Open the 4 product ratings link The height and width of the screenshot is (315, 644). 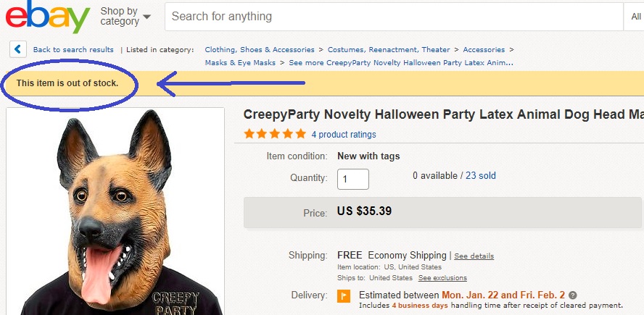[x=344, y=135]
